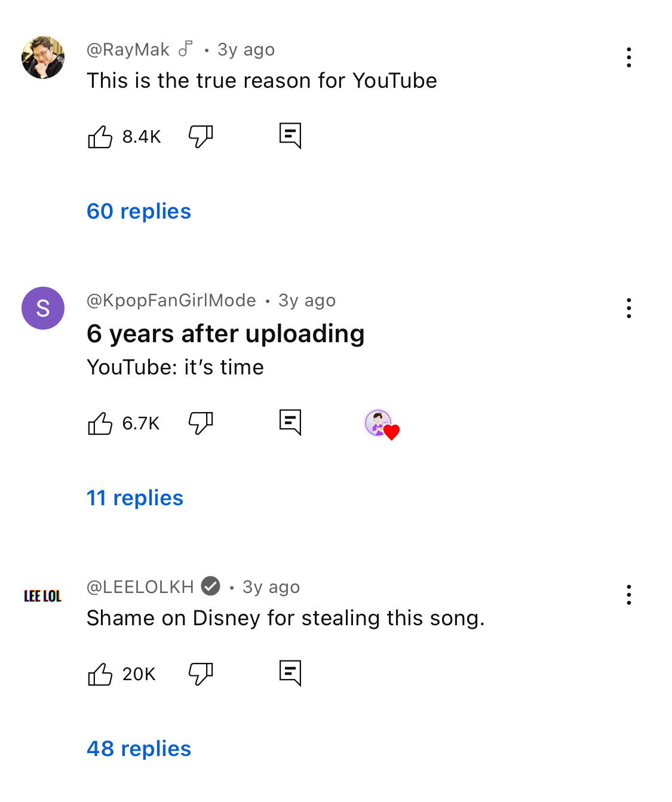
Task: Dislike the LEELOLKH Disney comment
Action: [x=201, y=674]
